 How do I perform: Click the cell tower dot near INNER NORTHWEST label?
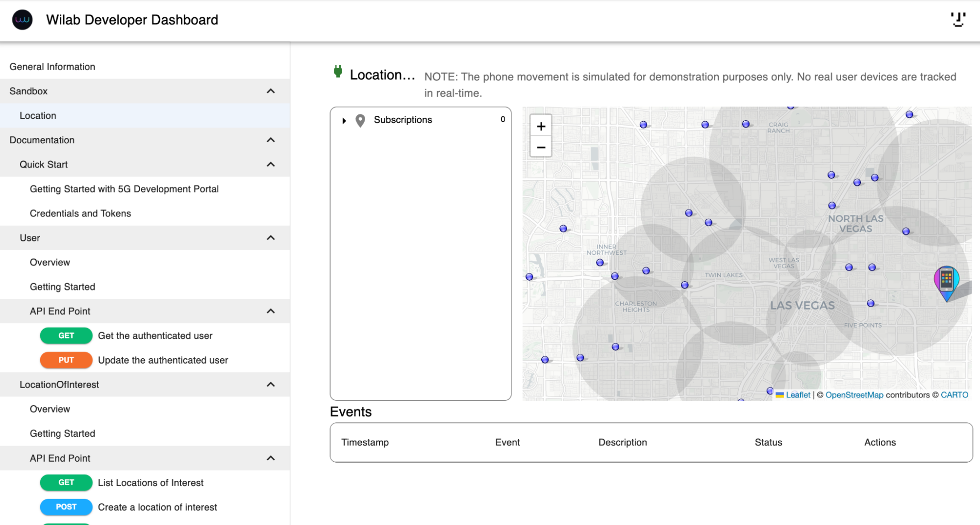[x=600, y=262]
